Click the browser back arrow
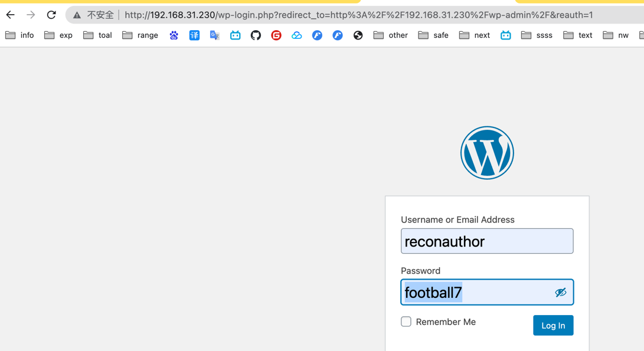644x351 pixels. coord(11,15)
